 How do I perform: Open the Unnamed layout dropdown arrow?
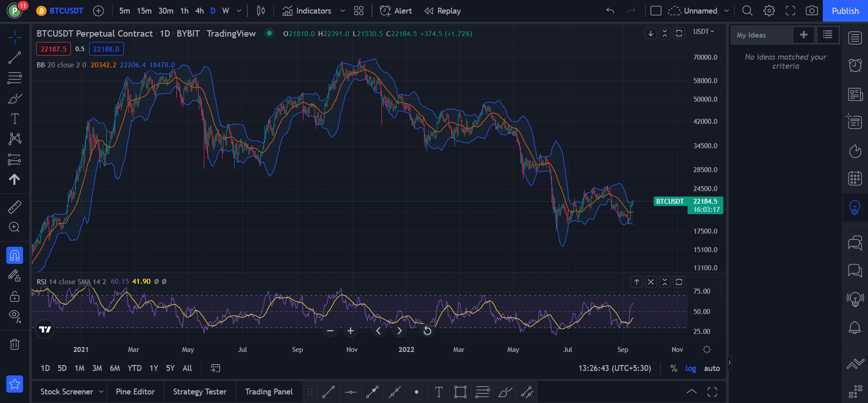[x=726, y=11]
